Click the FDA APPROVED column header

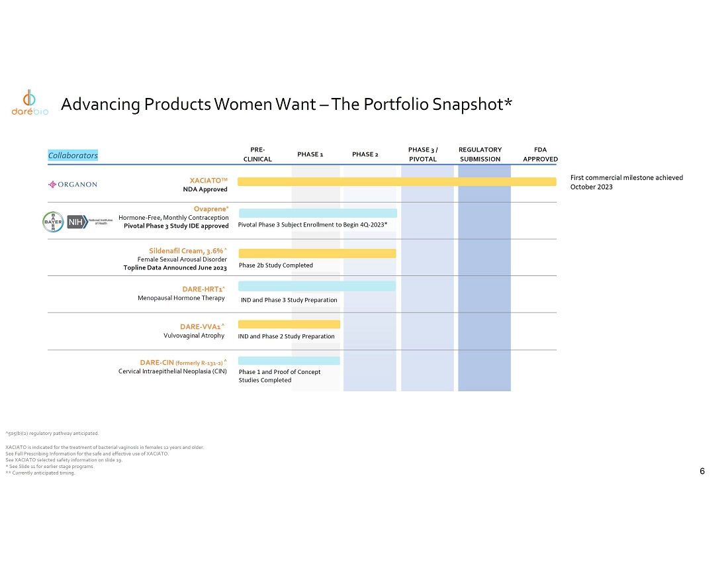tap(539, 154)
